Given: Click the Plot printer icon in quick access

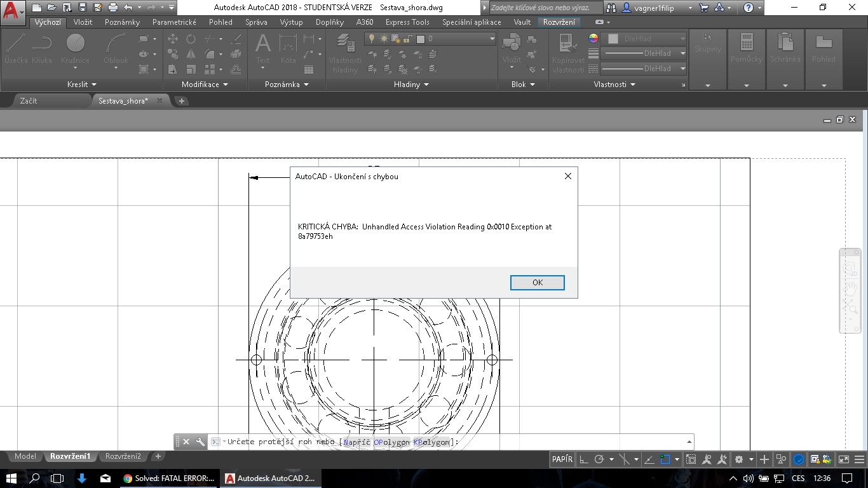Looking at the screenshot, I should click(x=113, y=8).
